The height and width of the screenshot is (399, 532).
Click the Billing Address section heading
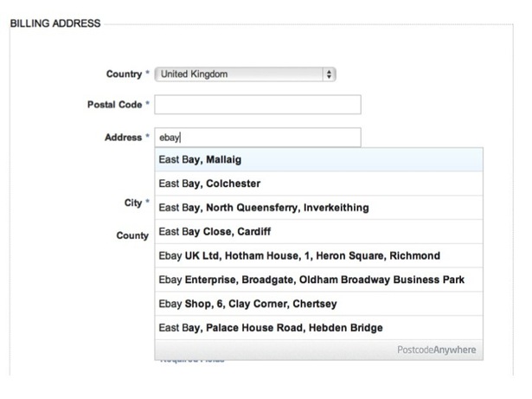tap(54, 23)
